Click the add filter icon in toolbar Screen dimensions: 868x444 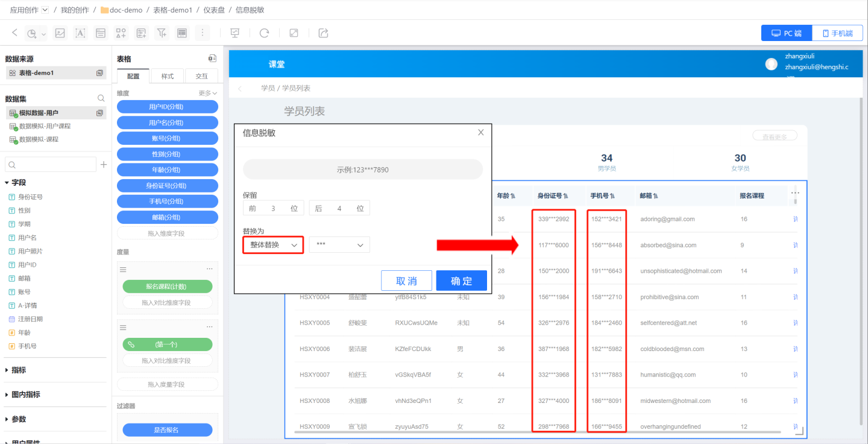click(x=161, y=33)
